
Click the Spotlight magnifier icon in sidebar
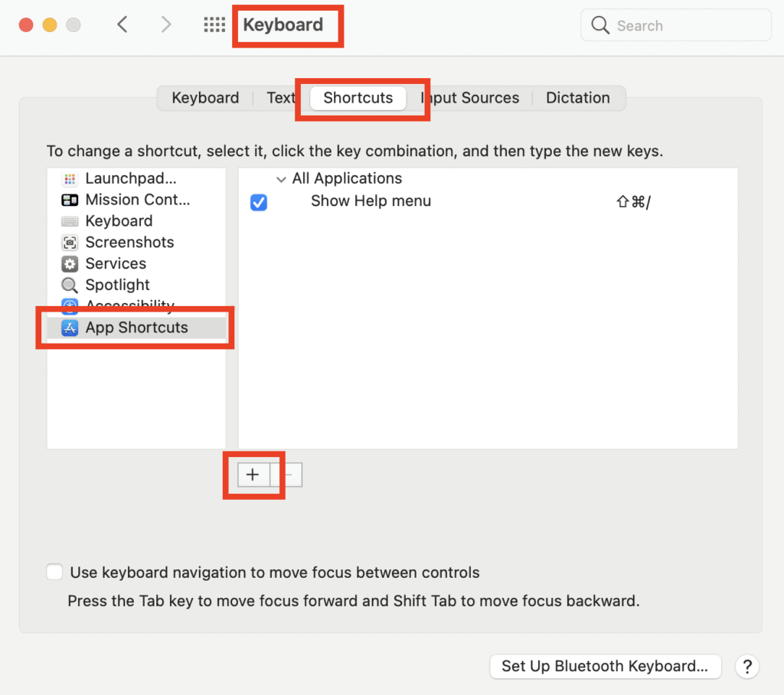point(70,285)
